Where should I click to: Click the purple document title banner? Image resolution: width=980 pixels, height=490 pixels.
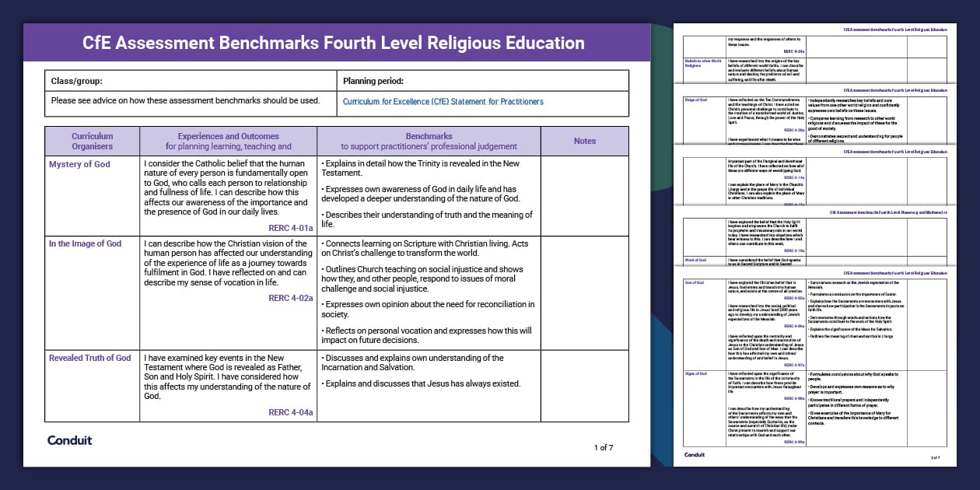pos(336,42)
